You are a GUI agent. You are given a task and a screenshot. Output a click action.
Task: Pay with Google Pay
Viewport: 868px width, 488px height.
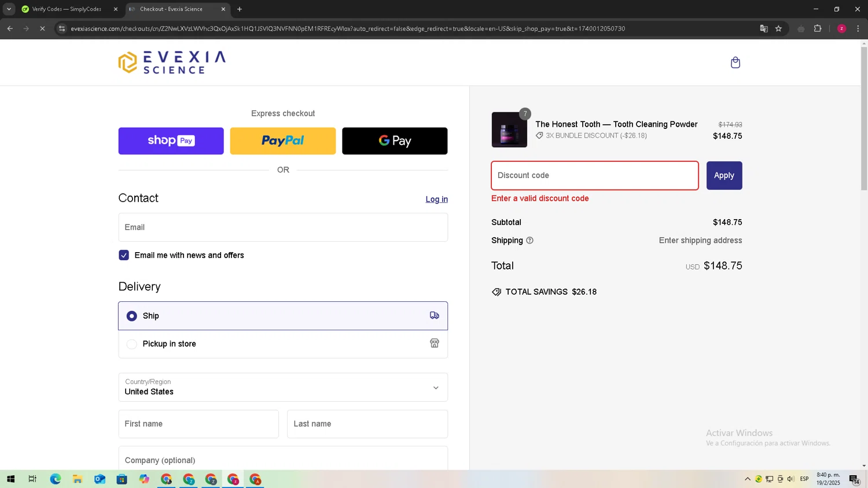[x=395, y=141]
